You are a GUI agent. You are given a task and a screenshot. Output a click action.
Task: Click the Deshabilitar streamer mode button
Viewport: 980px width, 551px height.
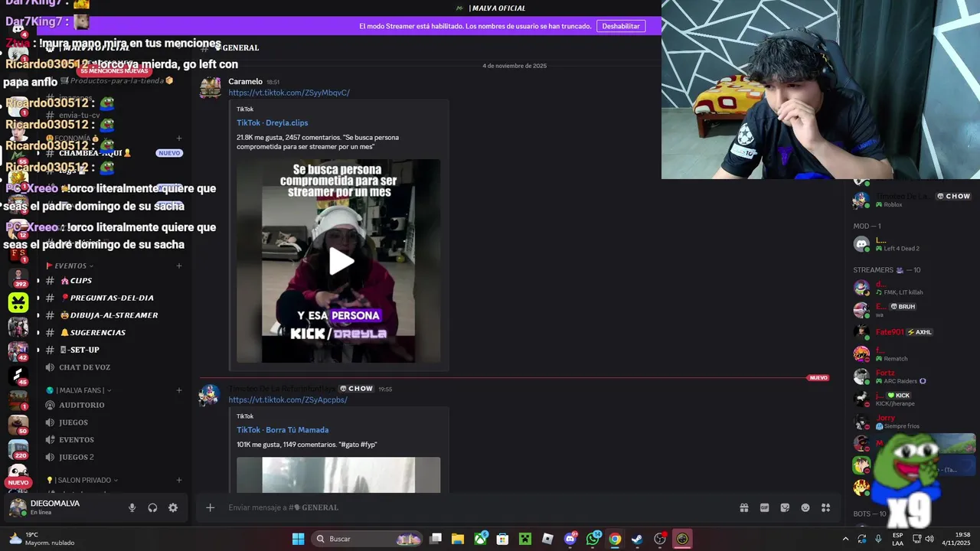pyautogui.click(x=620, y=26)
